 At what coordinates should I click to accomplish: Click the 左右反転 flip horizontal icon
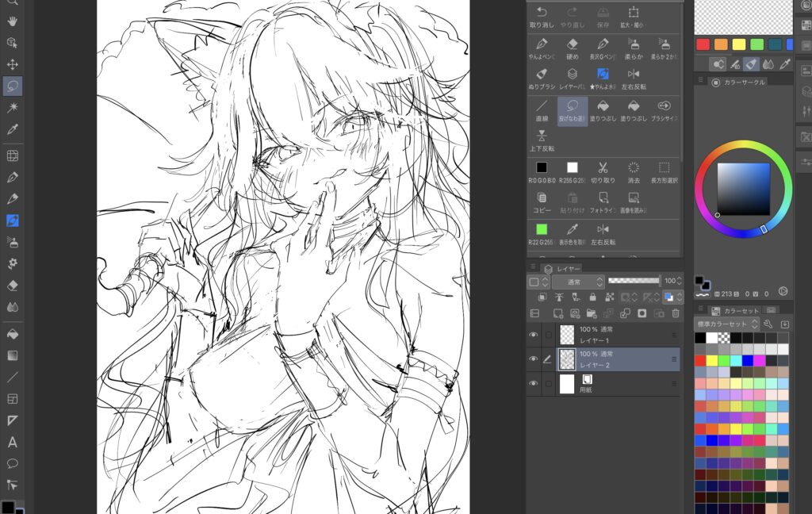click(633, 74)
